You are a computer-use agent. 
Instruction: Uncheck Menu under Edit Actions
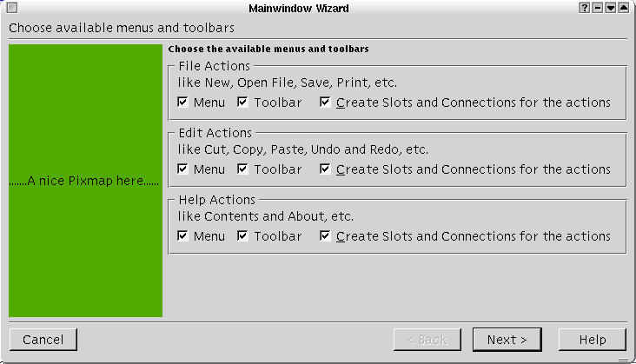(183, 169)
